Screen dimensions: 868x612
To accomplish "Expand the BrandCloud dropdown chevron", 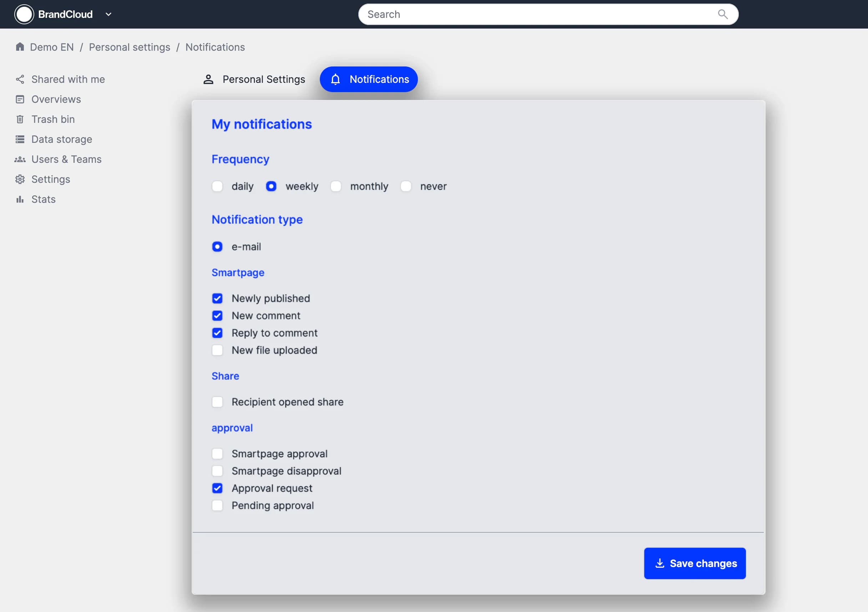I will (x=108, y=14).
